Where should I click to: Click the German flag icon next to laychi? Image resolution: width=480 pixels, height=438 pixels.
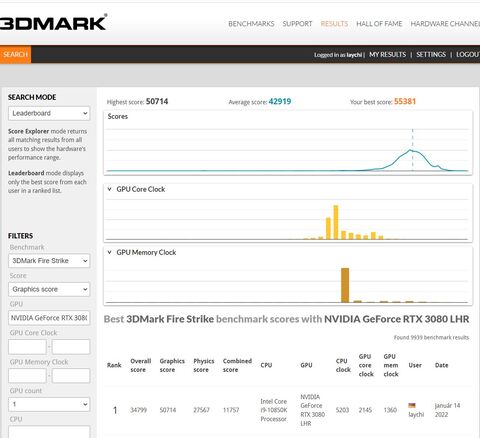click(x=412, y=405)
